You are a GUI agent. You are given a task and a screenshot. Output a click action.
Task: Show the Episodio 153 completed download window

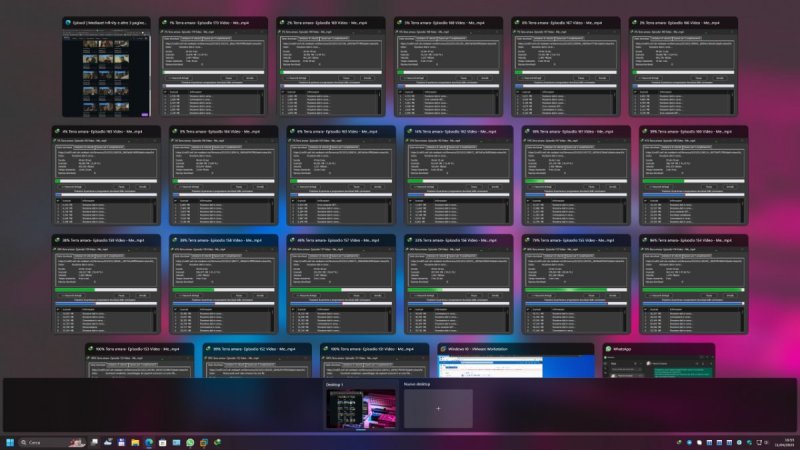139,361
